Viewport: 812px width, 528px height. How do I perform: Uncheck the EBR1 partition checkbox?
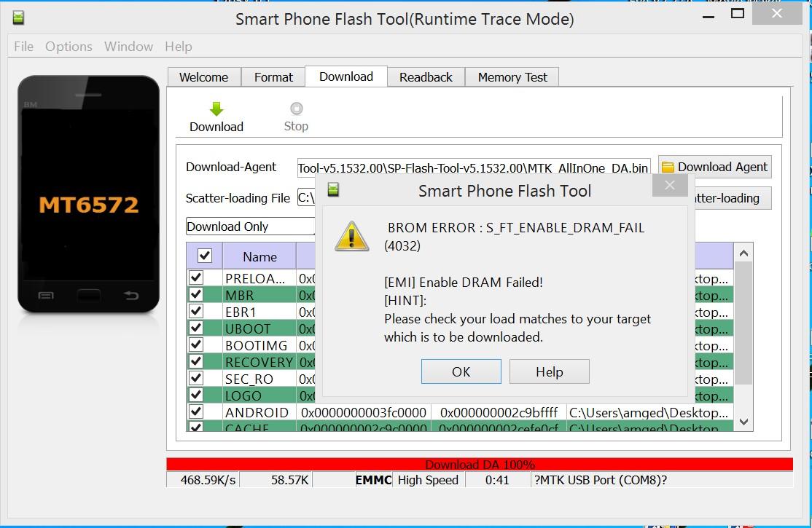196,311
